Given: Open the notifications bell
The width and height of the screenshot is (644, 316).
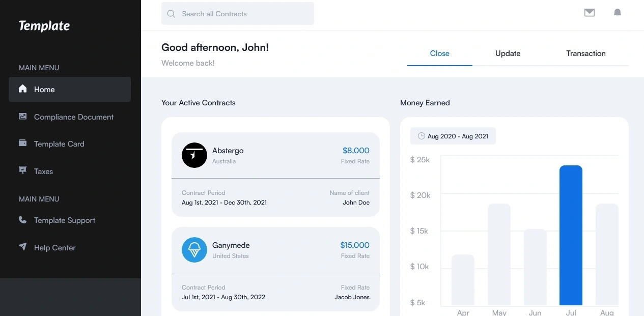Looking at the screenshot, I should [x=618, y=13].
